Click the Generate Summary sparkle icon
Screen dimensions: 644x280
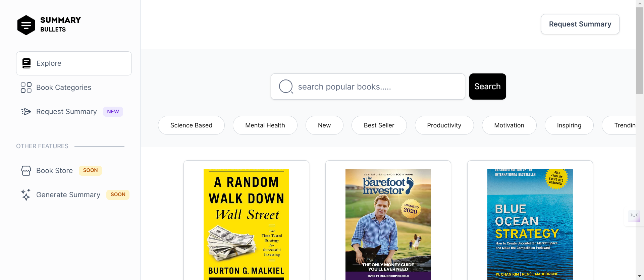tap(26, 195)
